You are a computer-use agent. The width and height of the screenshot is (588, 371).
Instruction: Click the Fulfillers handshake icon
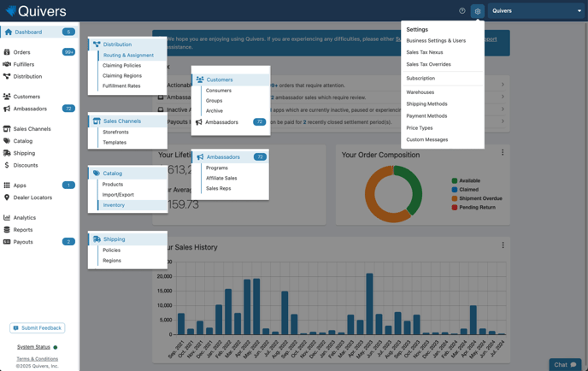point(7,64)
